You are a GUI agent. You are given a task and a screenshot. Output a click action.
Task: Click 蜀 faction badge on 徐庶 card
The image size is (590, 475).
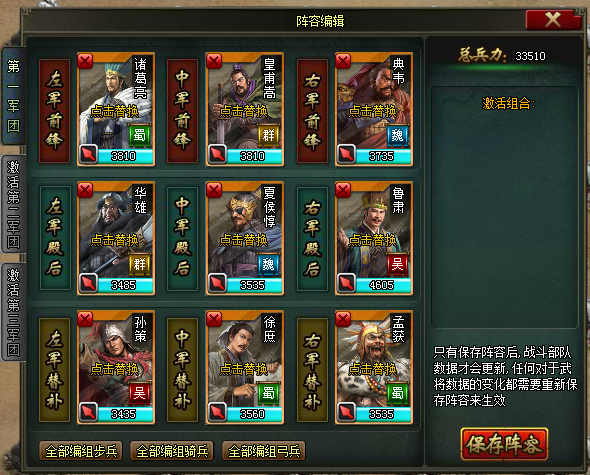269,394
